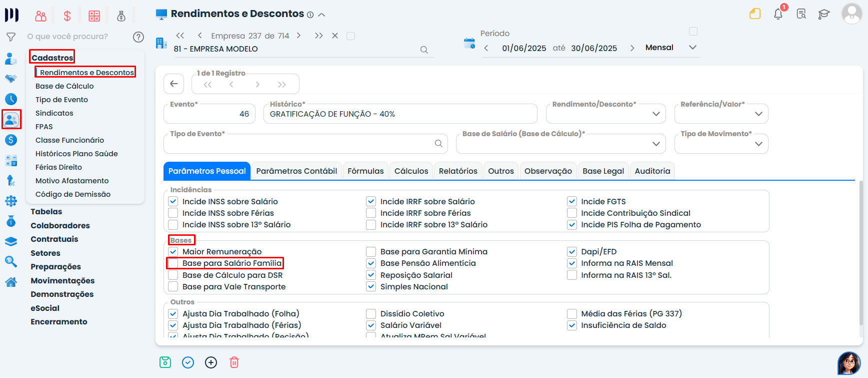Click the green save icon at bottom
Image resolution: width=868 pixels, height=378 pixels.
click(165, 362)
